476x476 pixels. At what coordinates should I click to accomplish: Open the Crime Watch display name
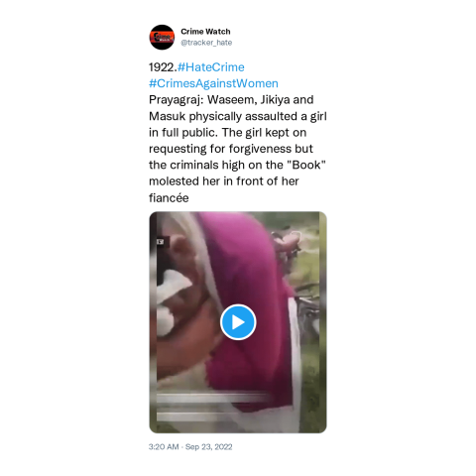pos(205,32)
